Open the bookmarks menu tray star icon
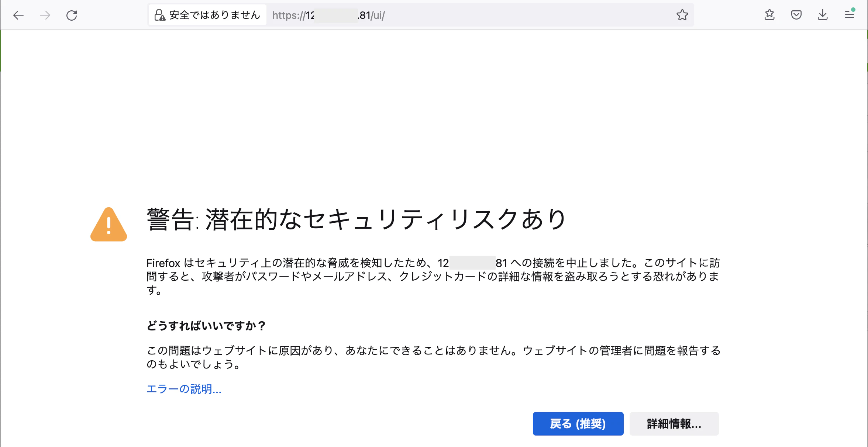868x447 pixels. click(x=769, y=15)
